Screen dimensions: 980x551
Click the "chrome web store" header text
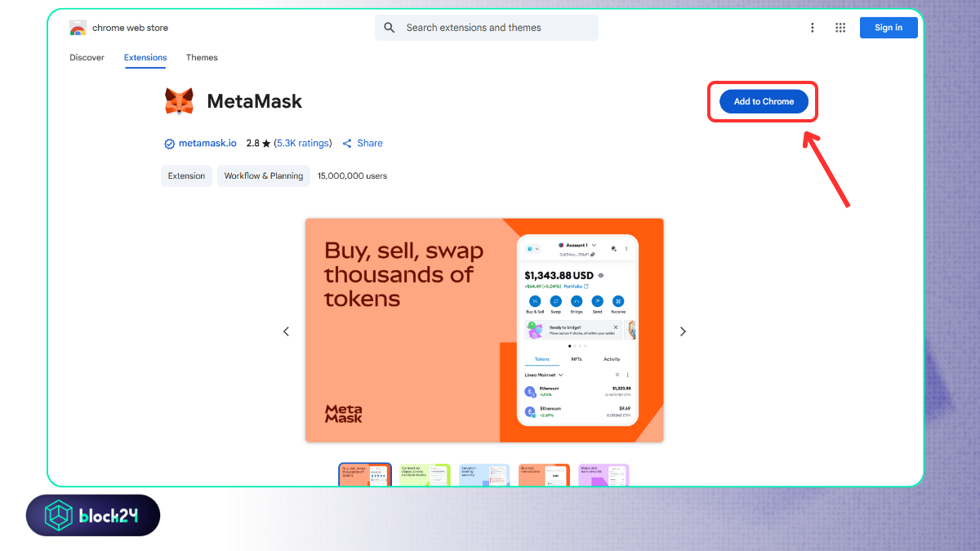[x=130, y=28]
